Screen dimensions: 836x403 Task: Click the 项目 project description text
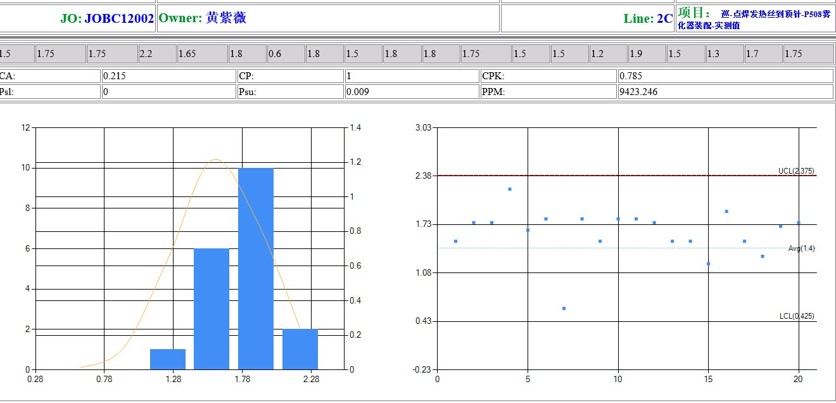click(753, 18)
